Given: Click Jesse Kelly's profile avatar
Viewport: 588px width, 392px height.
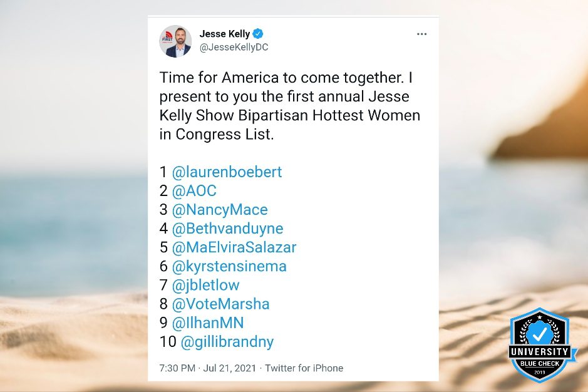Looking at the screenshot, I should 175,41.
